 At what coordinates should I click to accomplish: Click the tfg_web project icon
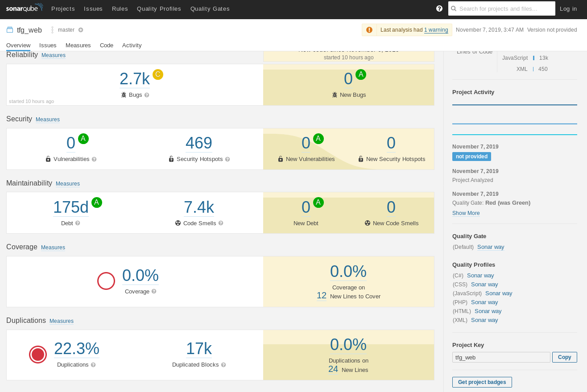click(10, 30)
